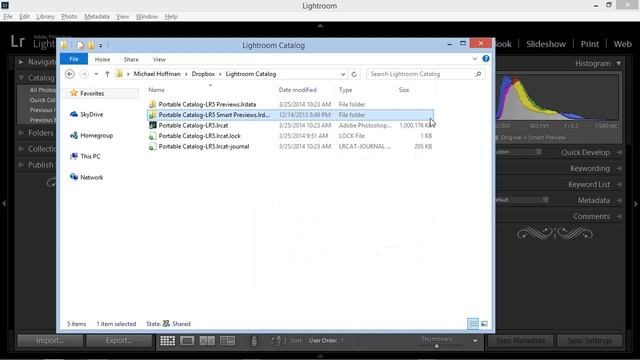640x360 pixels.
Task: Open the Explorer View ribbon tab
Action: tap(159, 60)
